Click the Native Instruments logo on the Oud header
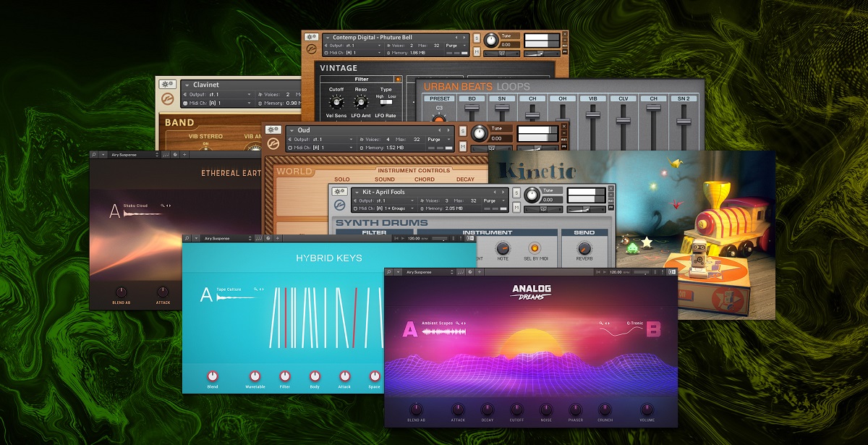Image resolution: width=868 pixels, height=445 pixels. [x=273, y=143]
